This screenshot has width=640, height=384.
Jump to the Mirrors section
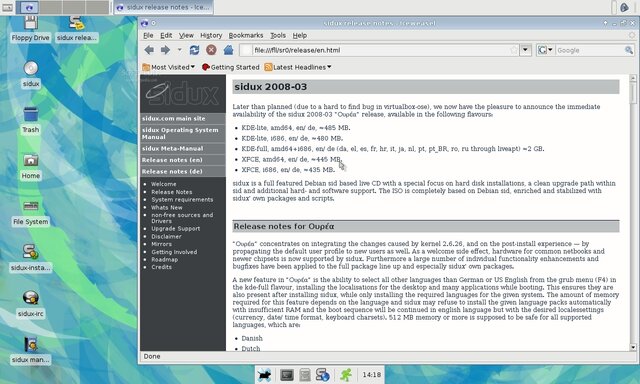(161, 244)
